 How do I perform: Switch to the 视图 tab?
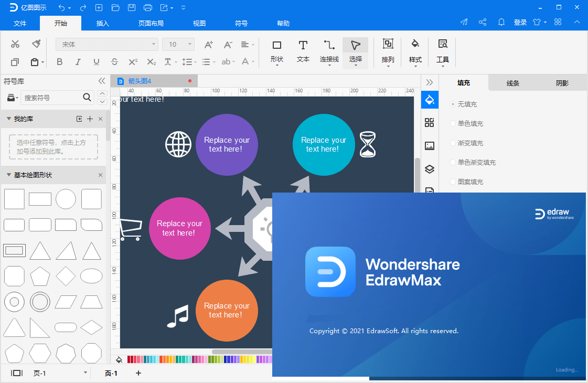click(199, 23)
